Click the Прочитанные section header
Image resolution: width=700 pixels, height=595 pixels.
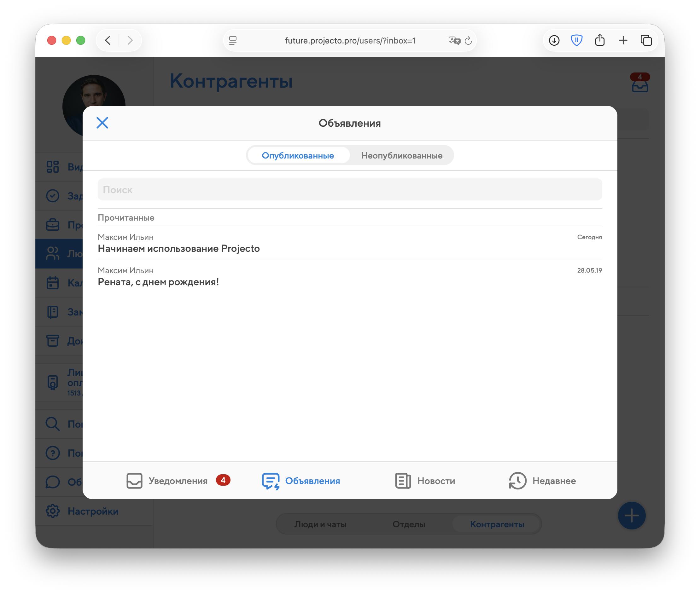[x=126, y=217]
